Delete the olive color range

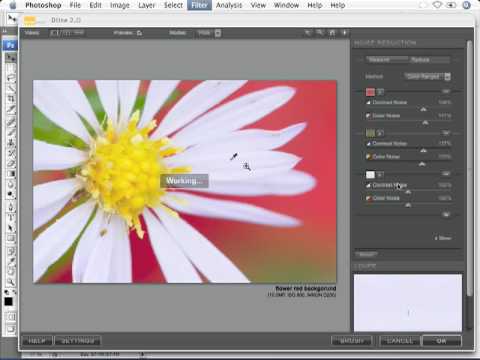[x=446, y=133]
